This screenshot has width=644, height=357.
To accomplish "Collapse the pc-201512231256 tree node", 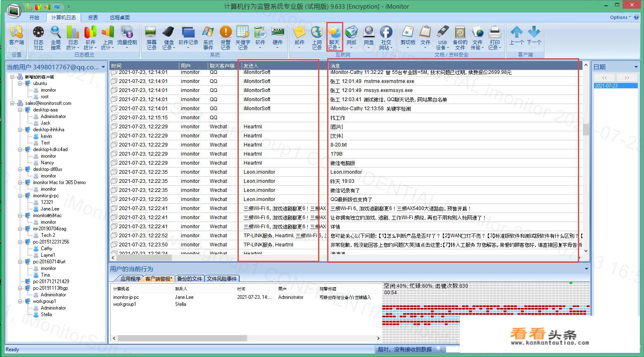I will tap(20, 242).
